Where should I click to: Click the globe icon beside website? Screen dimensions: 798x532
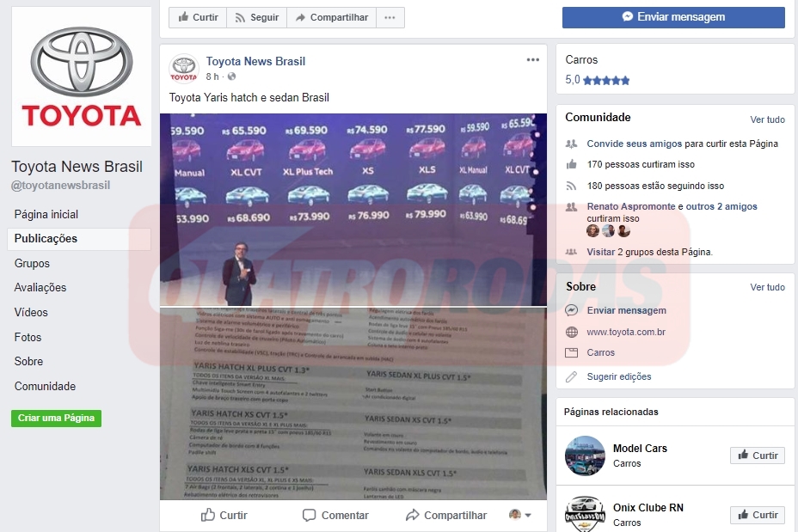(x=572, y=332)
